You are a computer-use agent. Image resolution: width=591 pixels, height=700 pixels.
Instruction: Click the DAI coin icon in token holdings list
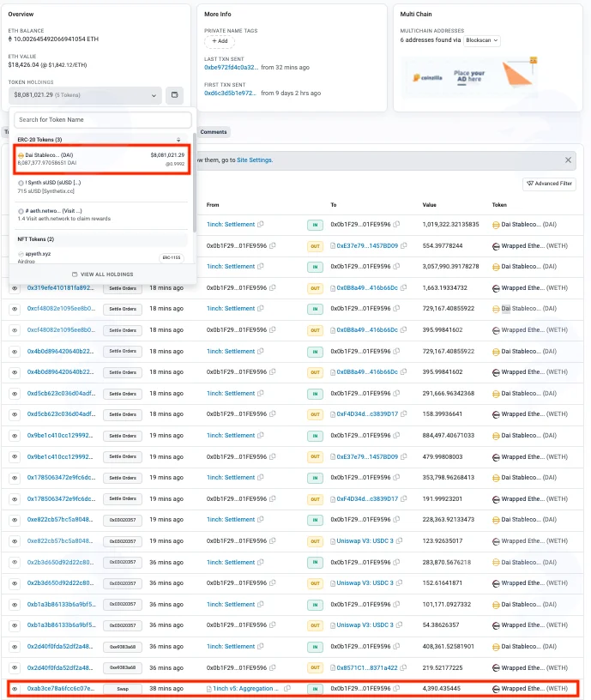21,155
